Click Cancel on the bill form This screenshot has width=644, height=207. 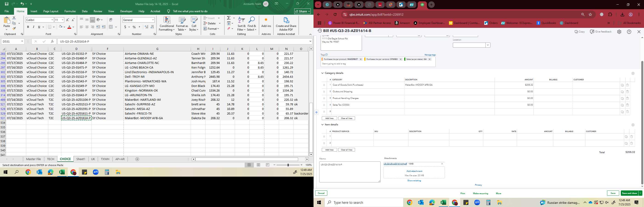[321, 193]
